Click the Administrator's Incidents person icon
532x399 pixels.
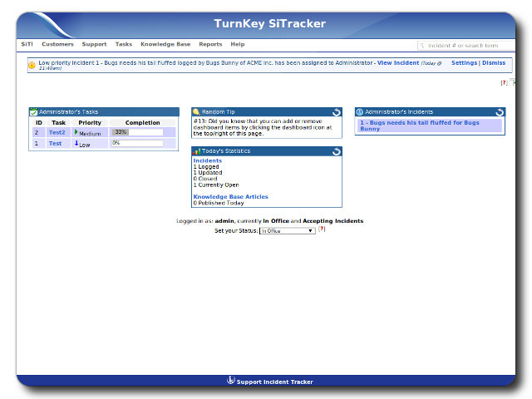coord(360,111)
